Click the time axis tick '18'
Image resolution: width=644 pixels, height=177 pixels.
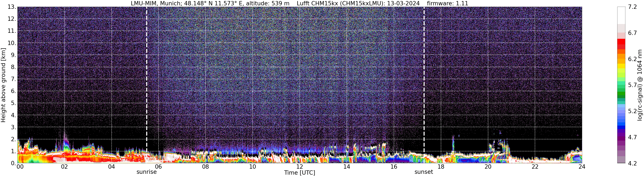coord(441,167)
